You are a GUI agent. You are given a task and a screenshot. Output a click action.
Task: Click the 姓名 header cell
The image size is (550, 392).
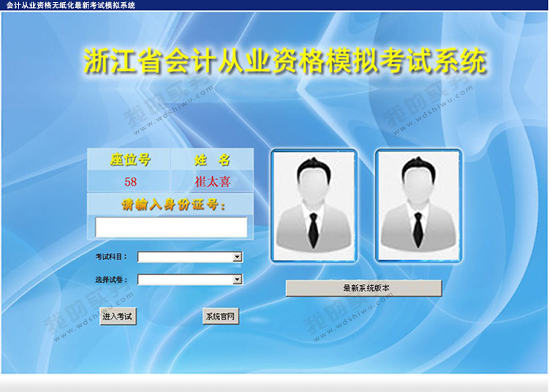pyautogui.click(x=212, y=160)
